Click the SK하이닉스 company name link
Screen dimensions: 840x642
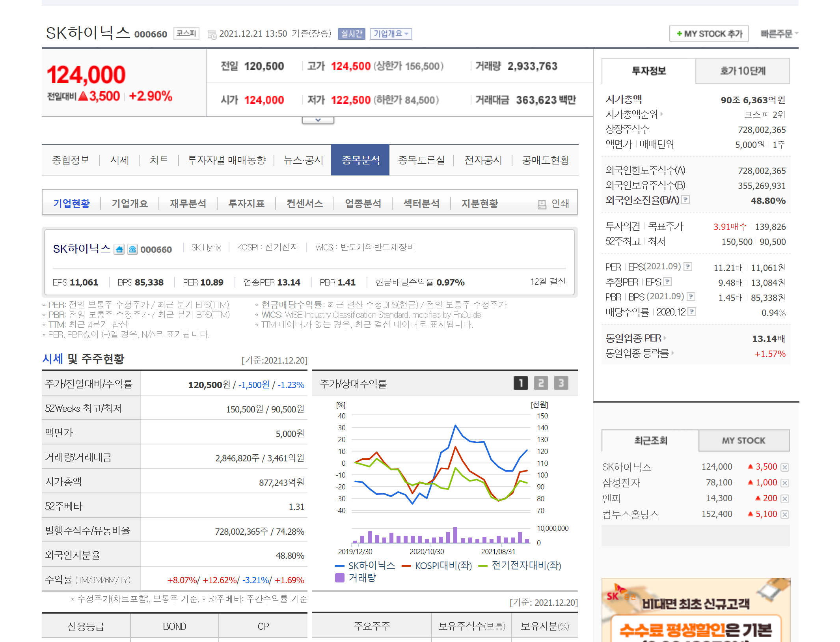click(x=82, y=249)
